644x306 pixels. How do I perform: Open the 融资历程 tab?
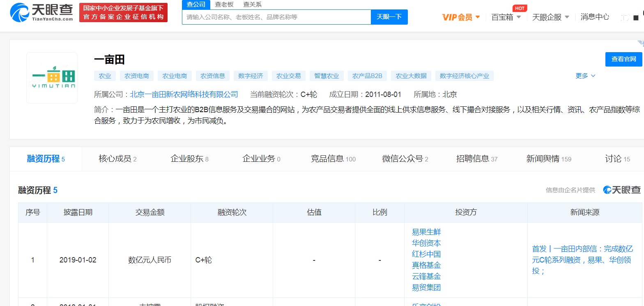46,159
